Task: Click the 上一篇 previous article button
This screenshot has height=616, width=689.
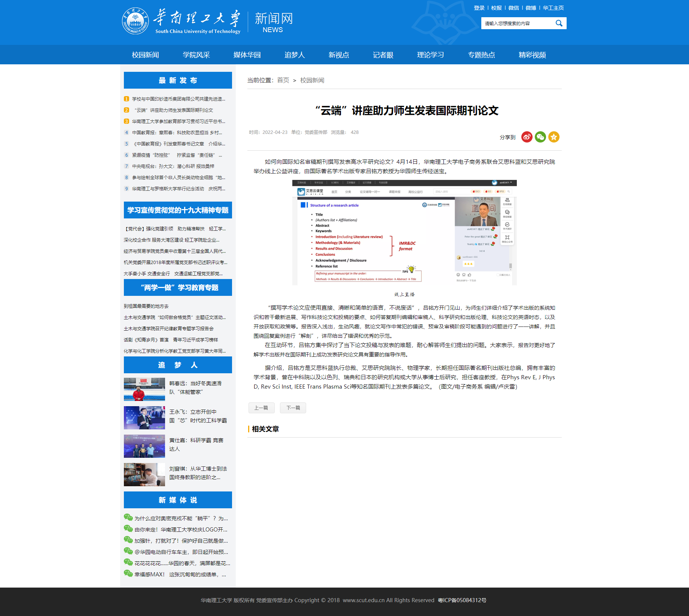Action: (x=261, y=408)
